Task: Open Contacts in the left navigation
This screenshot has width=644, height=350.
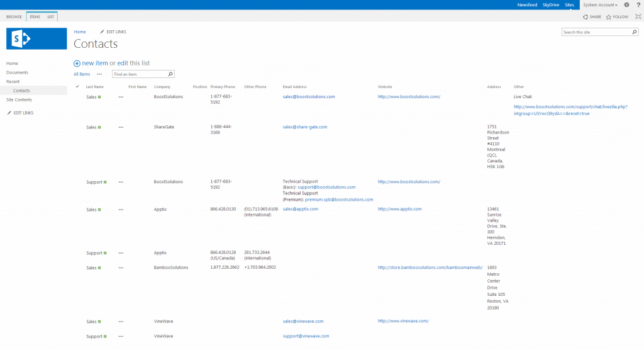Action: [x=21, y=91]
